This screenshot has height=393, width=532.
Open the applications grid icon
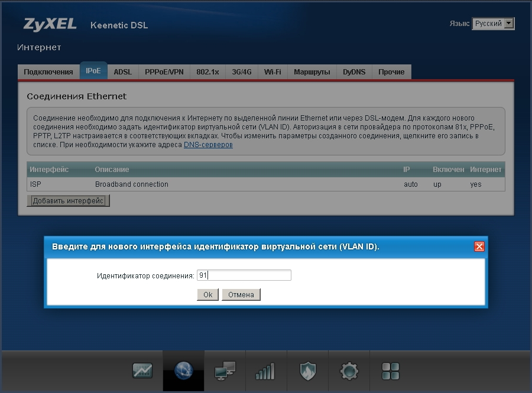(390, 371)
